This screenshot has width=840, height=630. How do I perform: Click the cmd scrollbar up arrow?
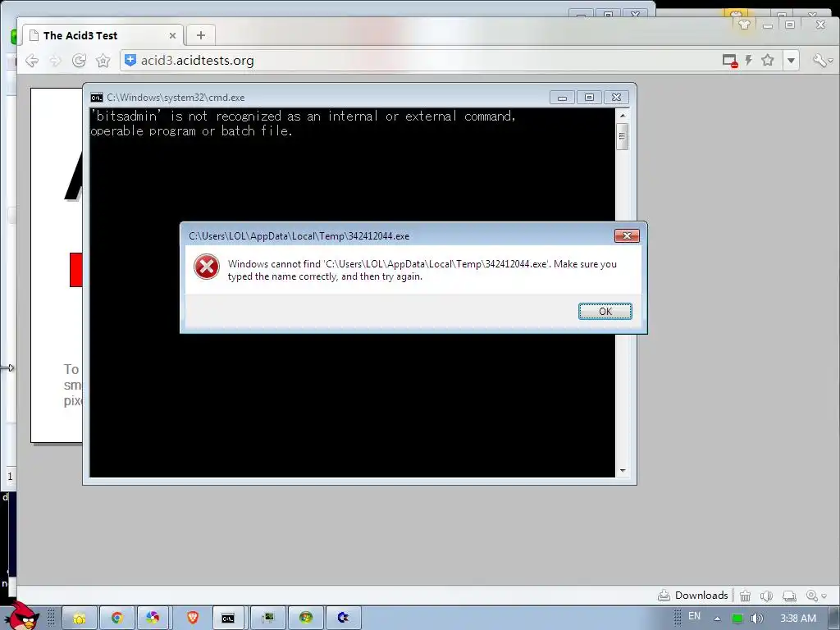(622, 115)
